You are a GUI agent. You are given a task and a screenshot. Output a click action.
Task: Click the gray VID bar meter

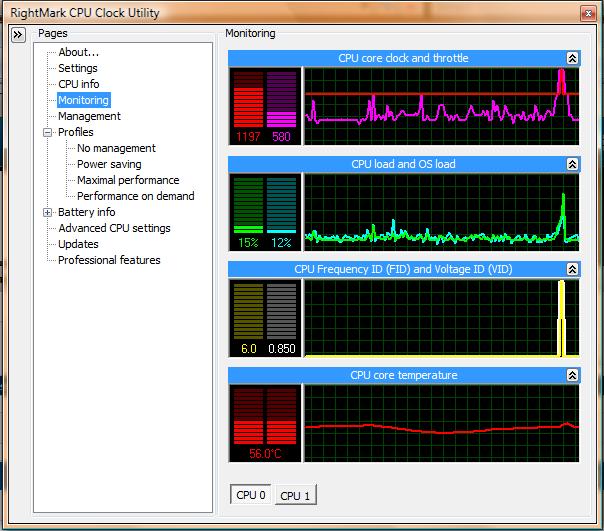(x=282, y=311)
